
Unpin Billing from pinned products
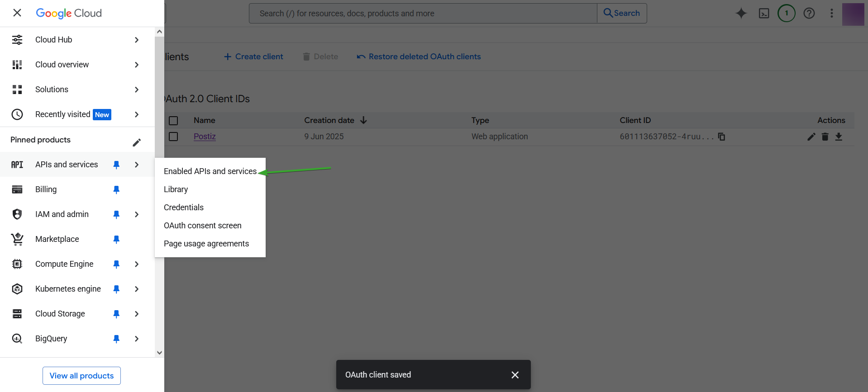pyautogui.click(x=116, y=189)
